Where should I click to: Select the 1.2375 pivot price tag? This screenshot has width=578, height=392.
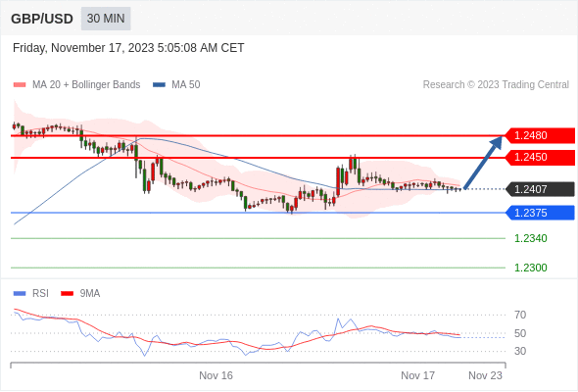click(540, 213)
